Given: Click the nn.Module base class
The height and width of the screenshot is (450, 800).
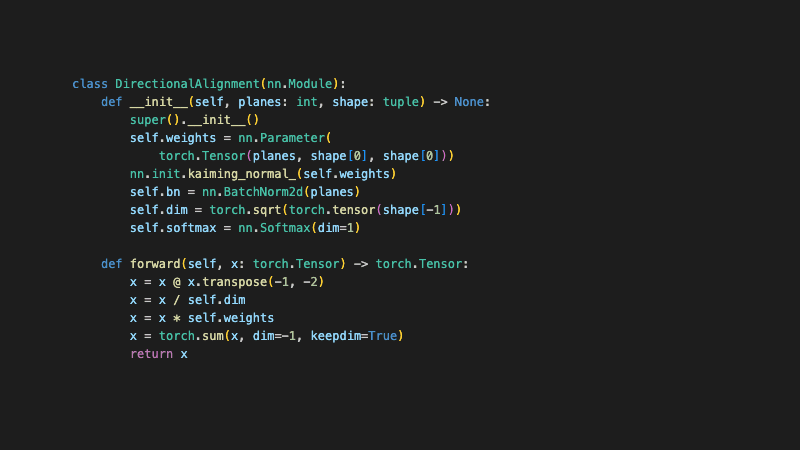Looking at the screenshot, I should (299, 84).
